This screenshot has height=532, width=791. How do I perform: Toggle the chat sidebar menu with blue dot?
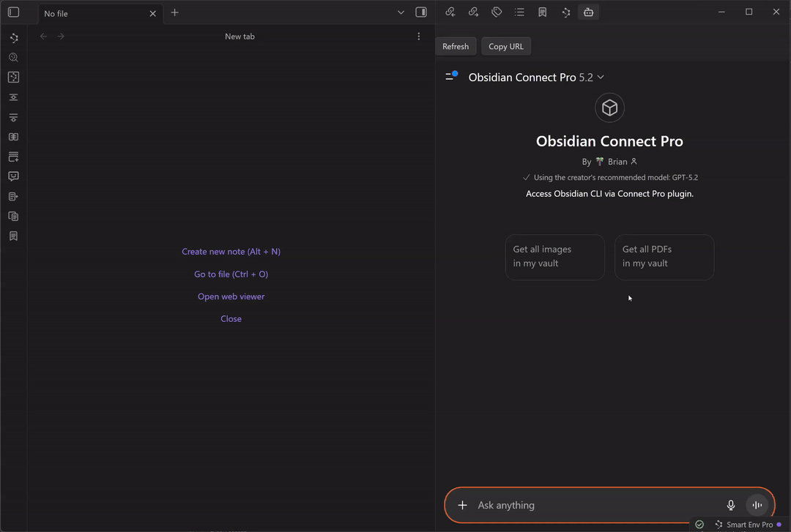click(451, 77)
